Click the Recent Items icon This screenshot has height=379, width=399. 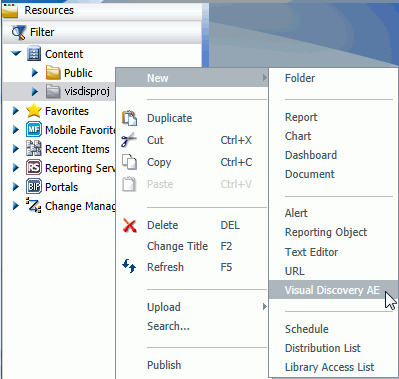click(34, 149)
